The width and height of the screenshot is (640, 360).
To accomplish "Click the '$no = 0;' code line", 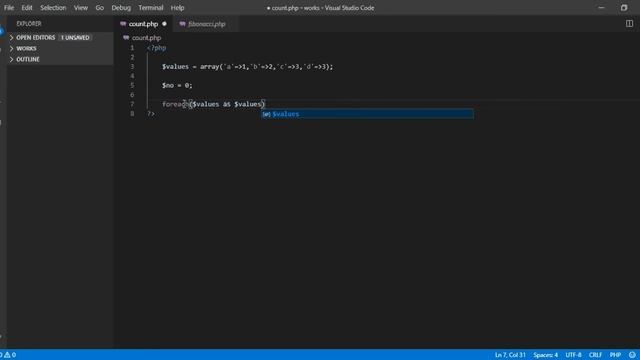I will tap(177, 85).
